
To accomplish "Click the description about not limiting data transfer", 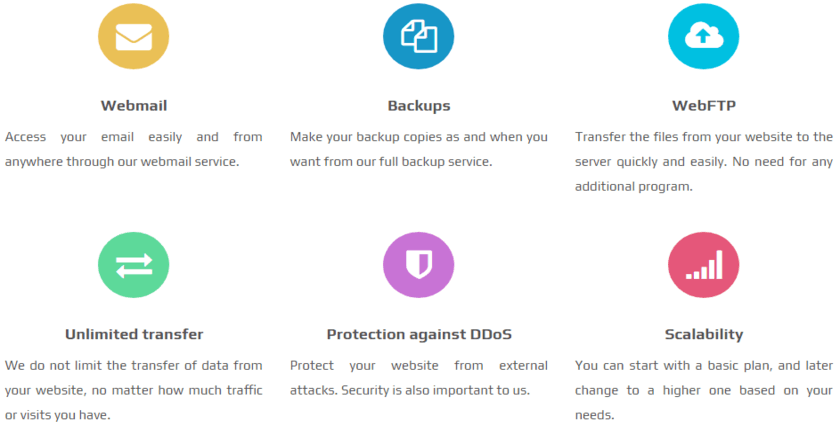I will 134,390.
